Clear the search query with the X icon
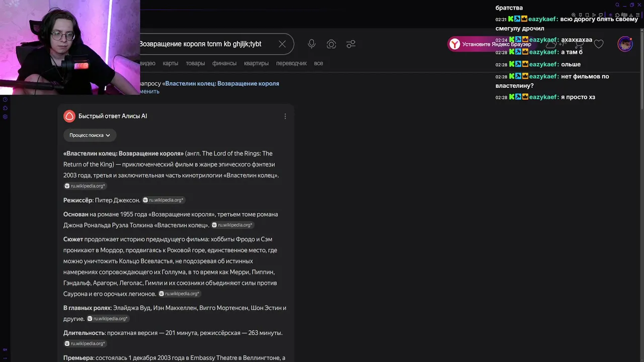 coord(282,44)
